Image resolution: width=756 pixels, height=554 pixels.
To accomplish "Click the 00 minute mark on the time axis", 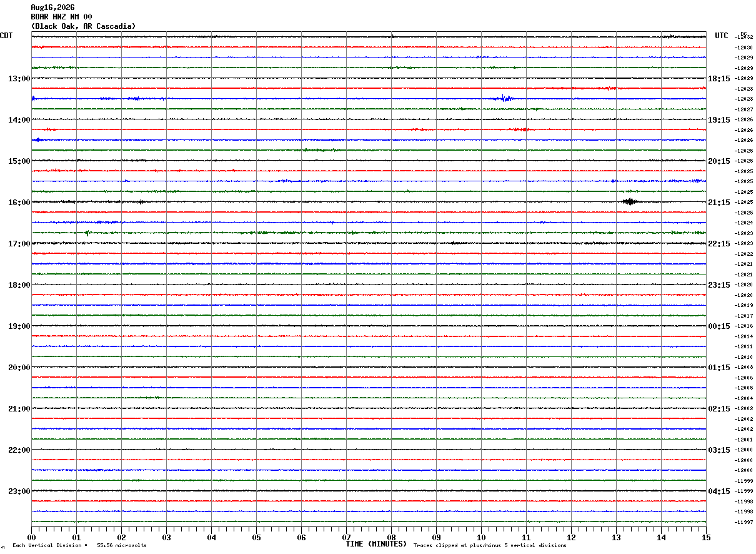I will point(32,537).
